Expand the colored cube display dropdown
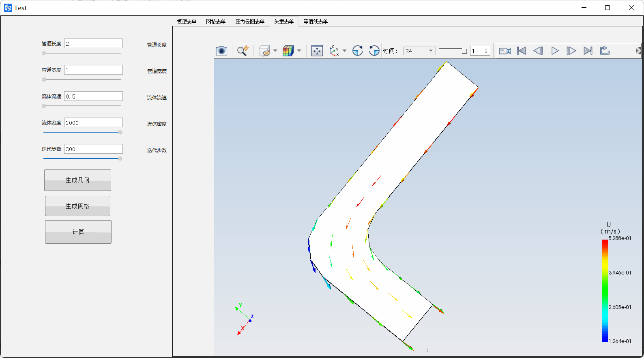The image size is (644, 358). (299, 51)
